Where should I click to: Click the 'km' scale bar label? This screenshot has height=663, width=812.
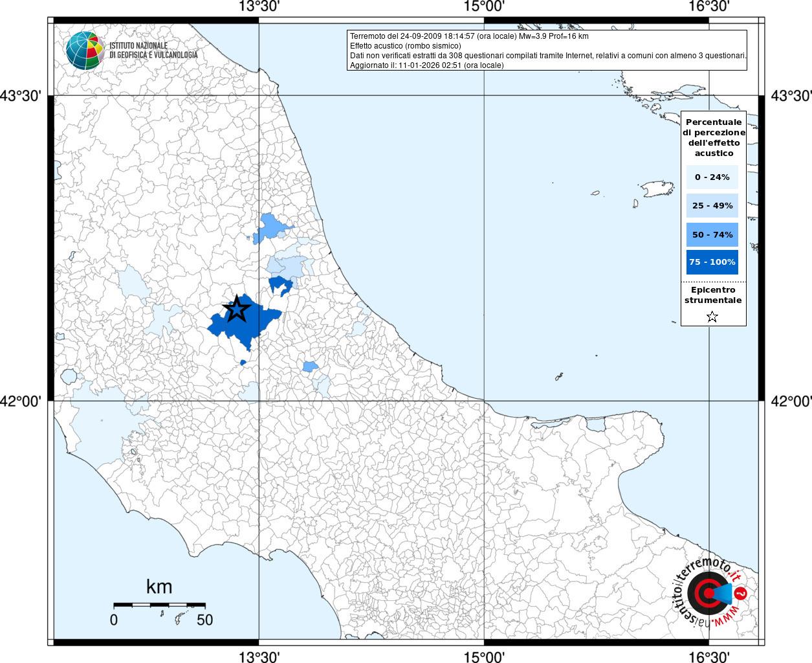[x=159, y=587]
